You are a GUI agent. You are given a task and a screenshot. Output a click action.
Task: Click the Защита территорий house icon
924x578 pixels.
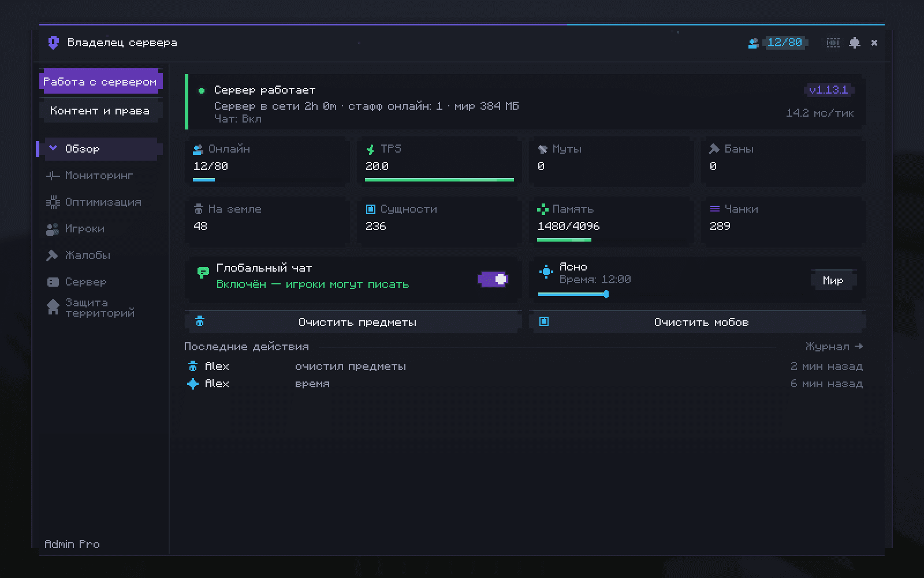point(53,307)
